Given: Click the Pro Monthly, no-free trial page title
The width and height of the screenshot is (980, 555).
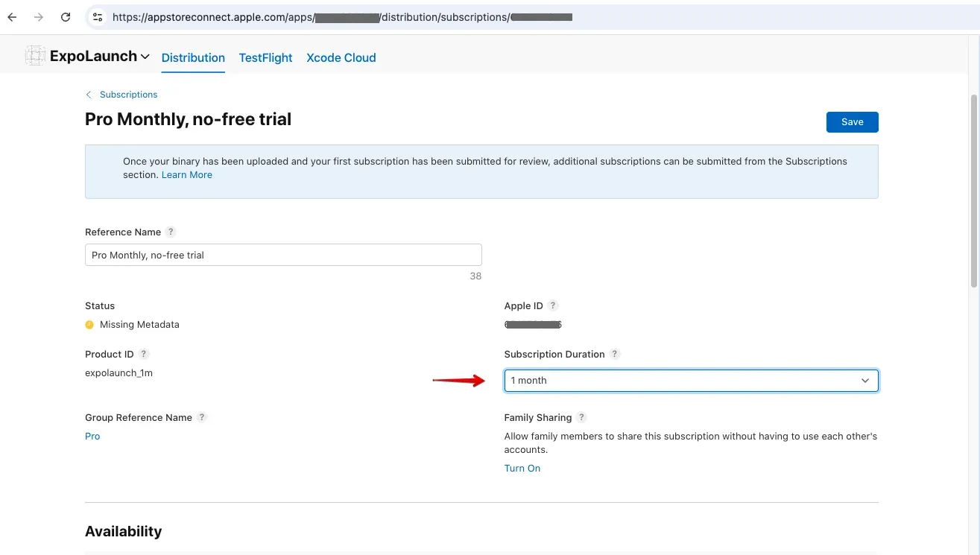Looking at the screenshot, I should [x=188, y=119].
